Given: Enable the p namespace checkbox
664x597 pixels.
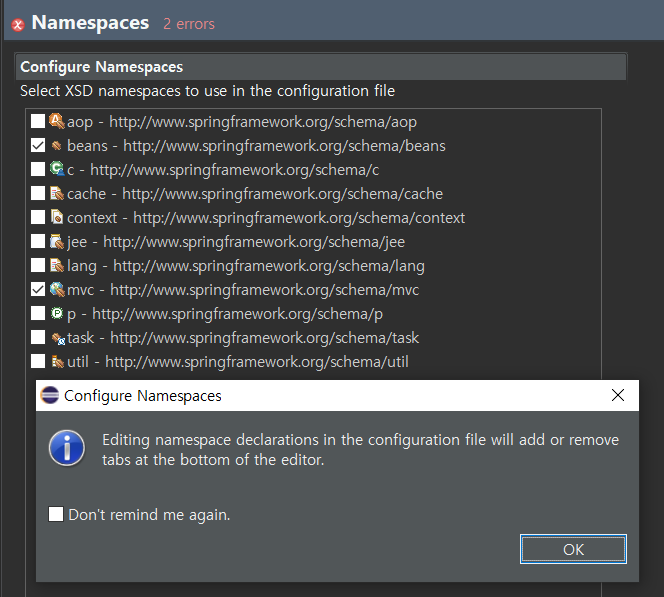Looking at the screenshot, I should pyautogui.click(x=38, y=313).
